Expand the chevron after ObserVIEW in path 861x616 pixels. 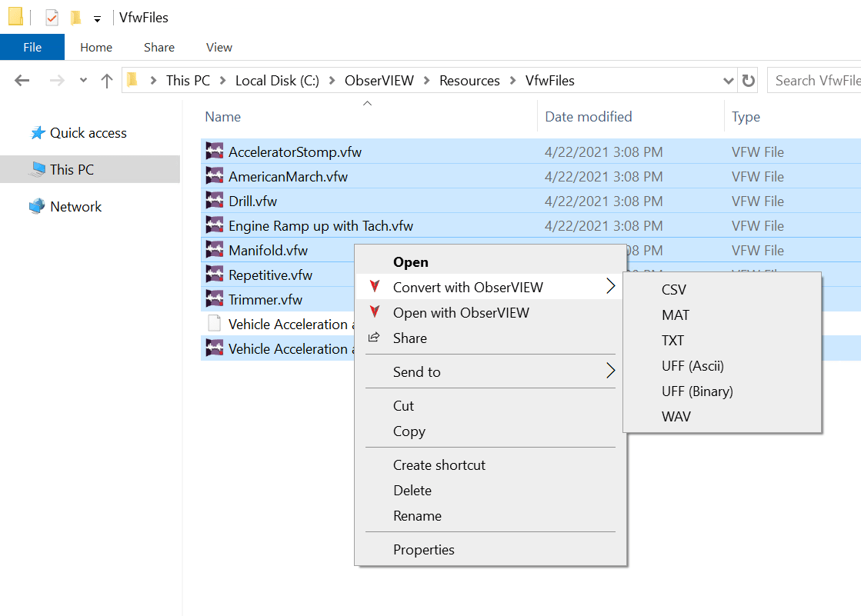coord(427,81)
